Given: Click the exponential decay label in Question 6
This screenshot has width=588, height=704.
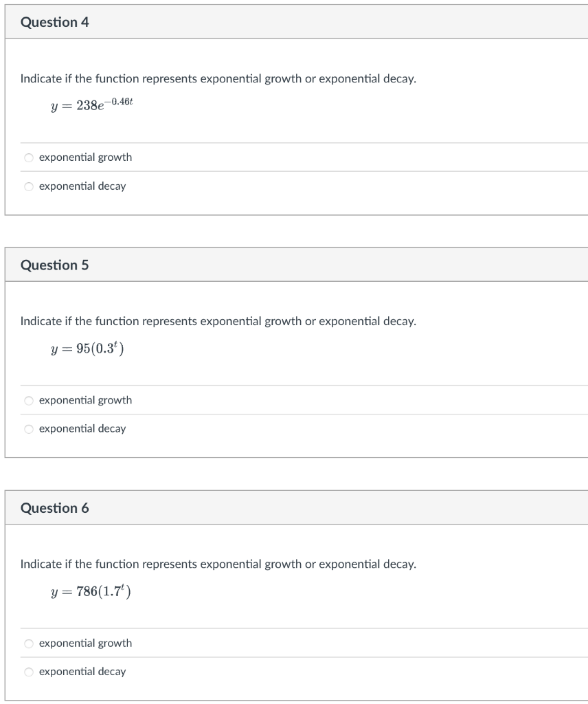Looking at the screenshot, I should click(x=82, y=672).
